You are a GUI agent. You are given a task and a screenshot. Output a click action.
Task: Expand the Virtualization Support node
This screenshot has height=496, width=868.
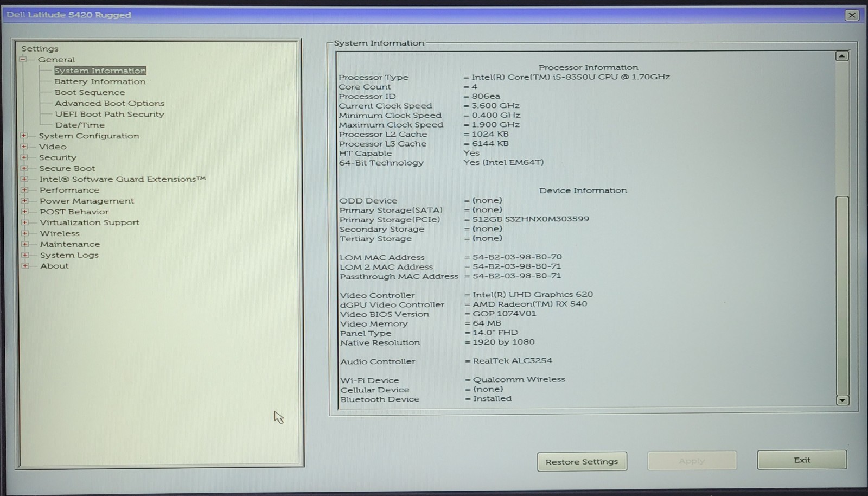pyautogui.click(x=24, y=222)
